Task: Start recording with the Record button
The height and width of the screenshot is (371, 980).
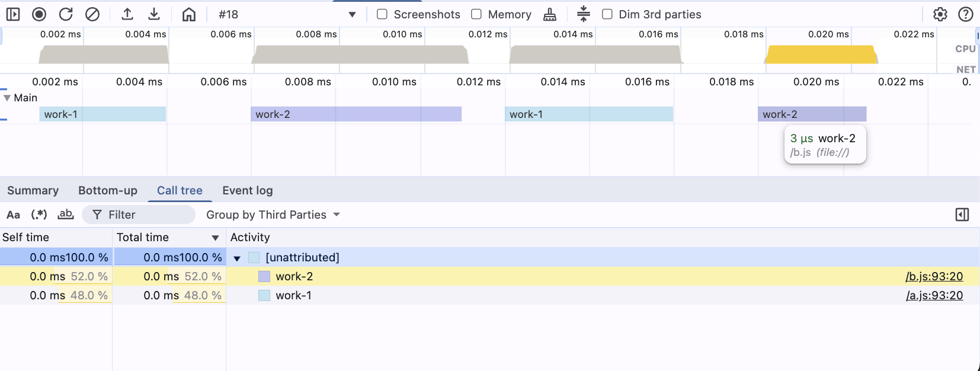Action: [x=39, y=14]
